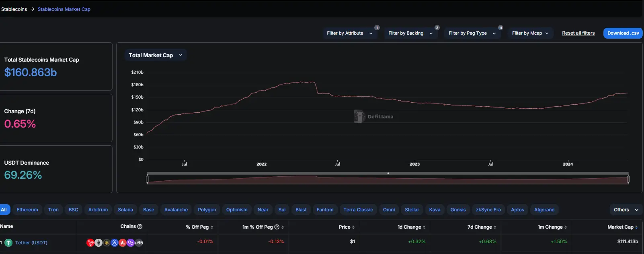Click the breadcrumb arrow after Stablecoins
644x254 pixels.
32,9
